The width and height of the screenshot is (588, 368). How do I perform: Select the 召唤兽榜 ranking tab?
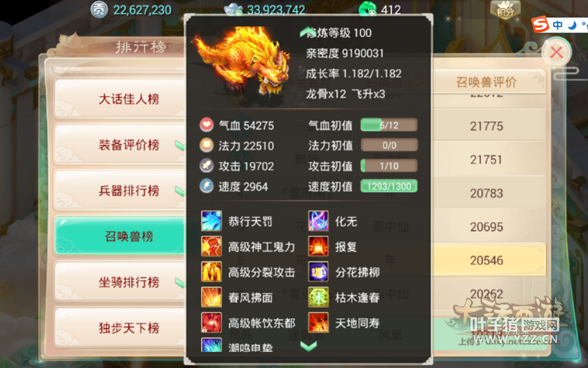(x=120, y=236)
